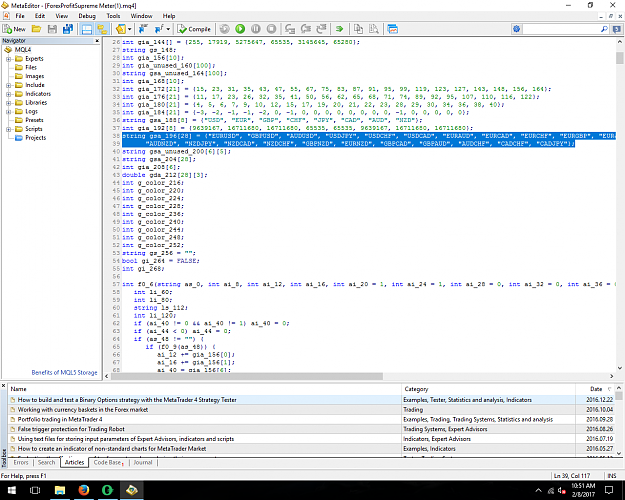
Task: Click the function list icon
Action: tap(159, 29)
